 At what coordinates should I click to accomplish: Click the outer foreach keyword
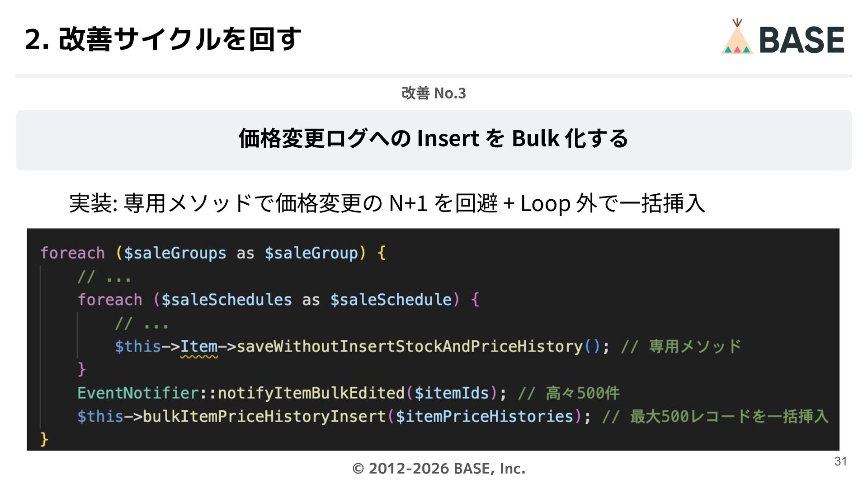tap(72, 253)
